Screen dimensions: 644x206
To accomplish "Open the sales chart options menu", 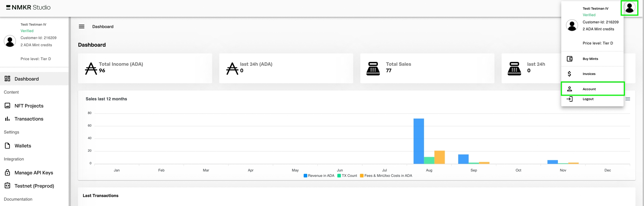I will (628, 99).
